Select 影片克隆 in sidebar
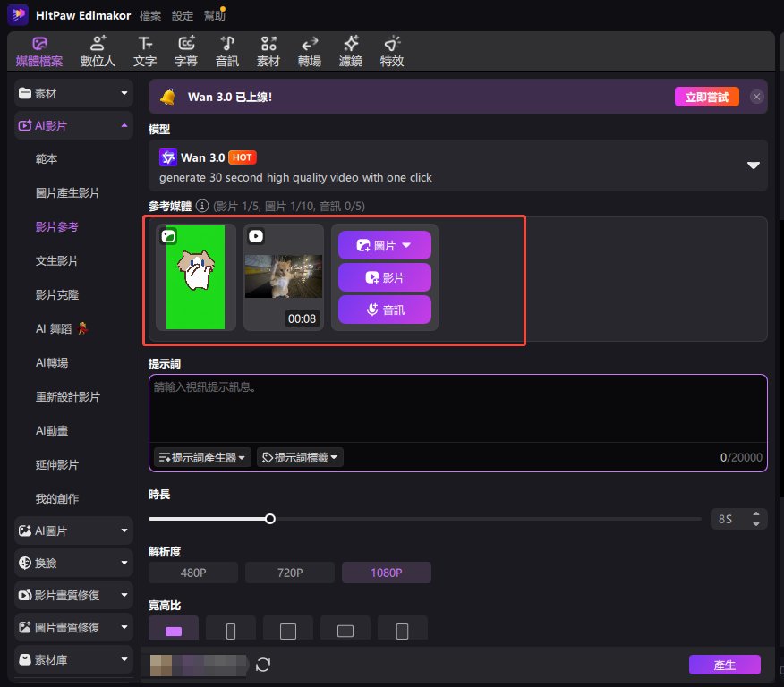Screen dimensions: 784x687 coord(57,295)
